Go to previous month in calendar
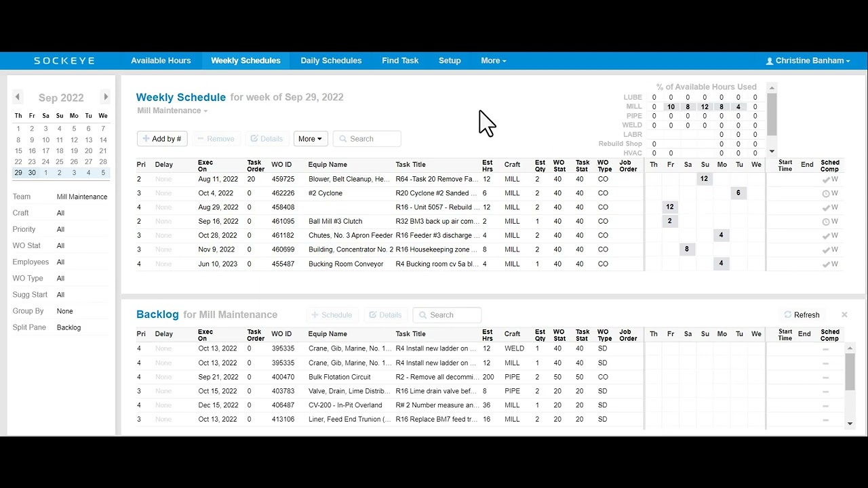Viewport: 868px width, 488px height. click(x=18, y=97)
